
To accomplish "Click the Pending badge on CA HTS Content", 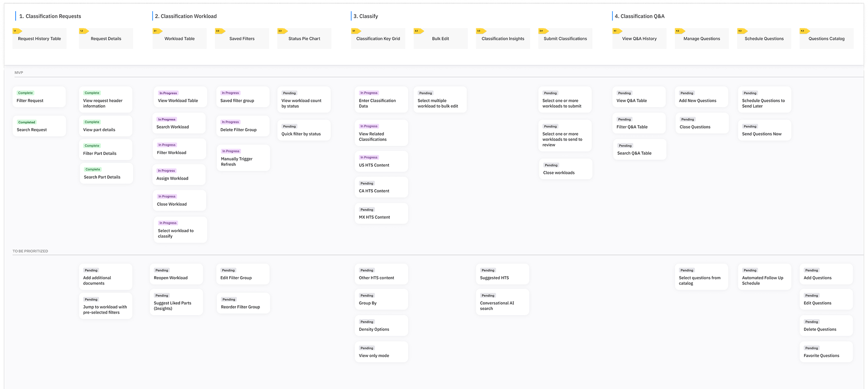I will click(367, 183).
